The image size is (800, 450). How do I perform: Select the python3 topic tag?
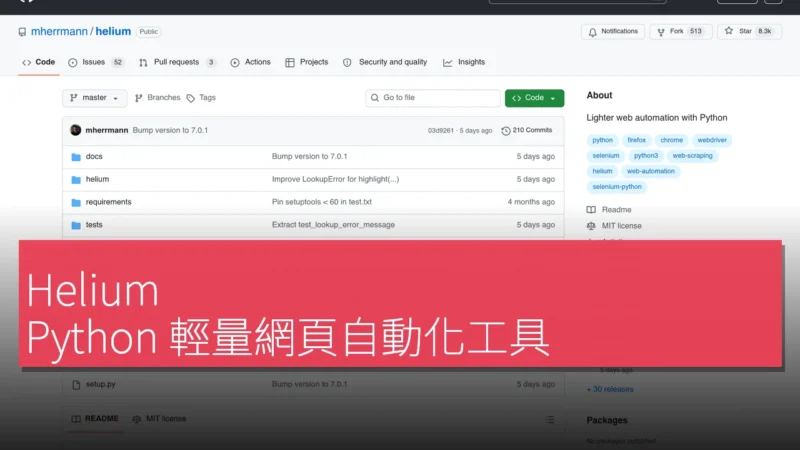[x=646, y=156]
